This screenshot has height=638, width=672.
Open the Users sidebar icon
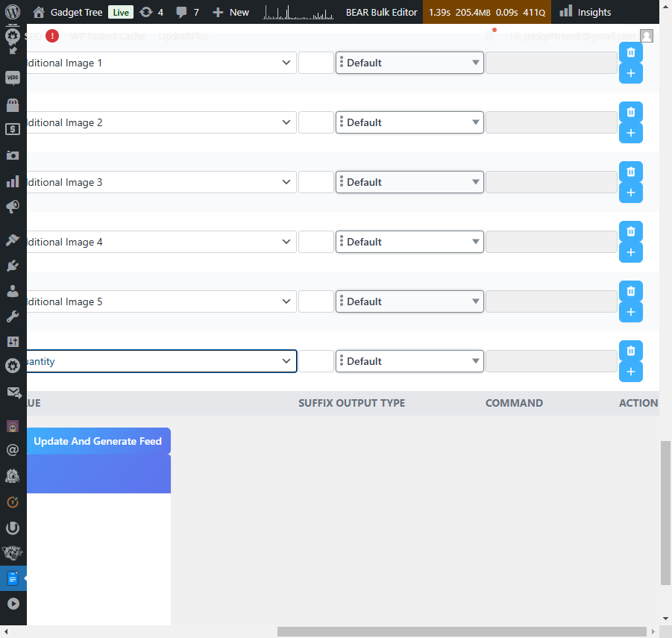click(x=13, y=291)
